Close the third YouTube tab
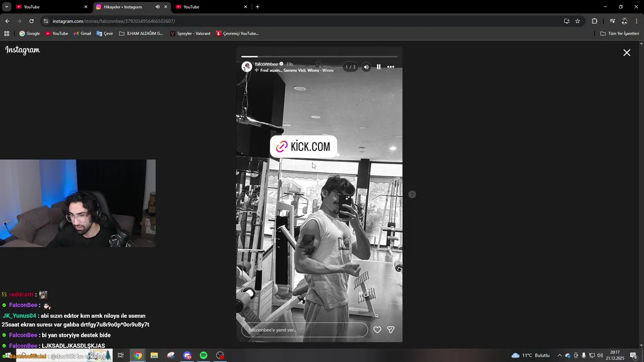The image size is (644, 362). [x=246, y=7]
